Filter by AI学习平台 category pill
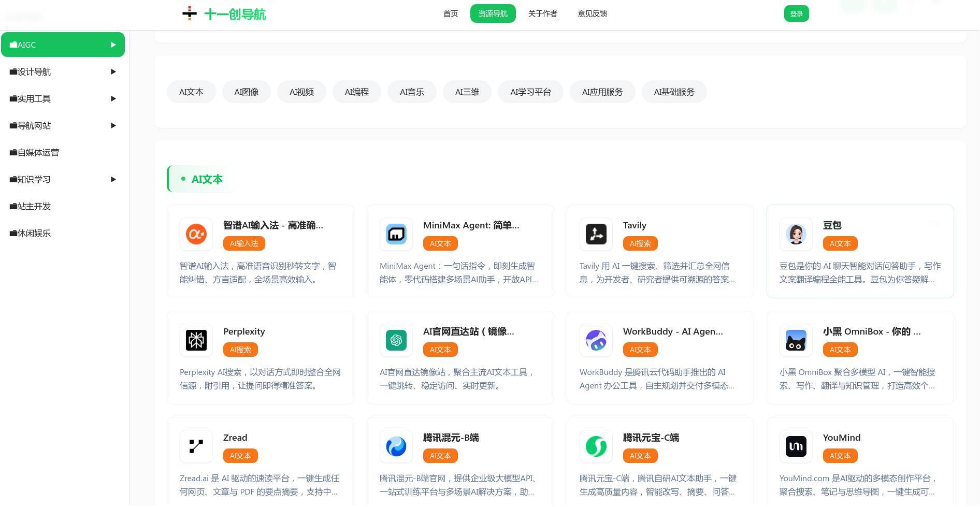This screenshot has width=980, height=507. pyautogui.click(x=530, y=92)
